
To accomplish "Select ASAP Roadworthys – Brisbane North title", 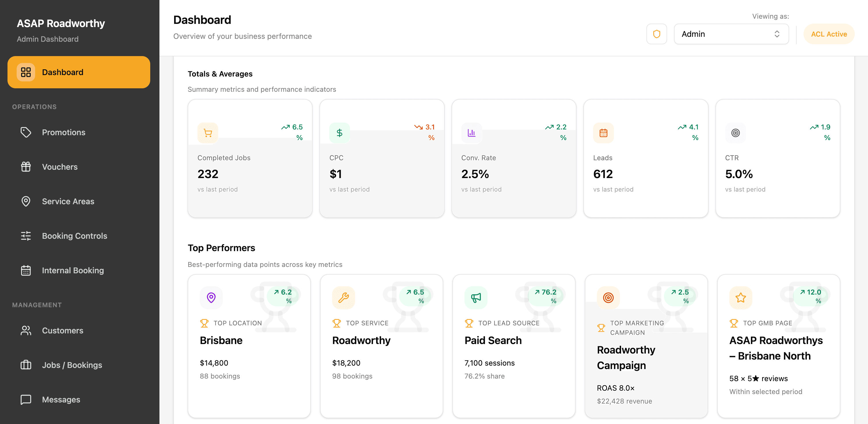I will pyautogui.click(x=776, y=348).
